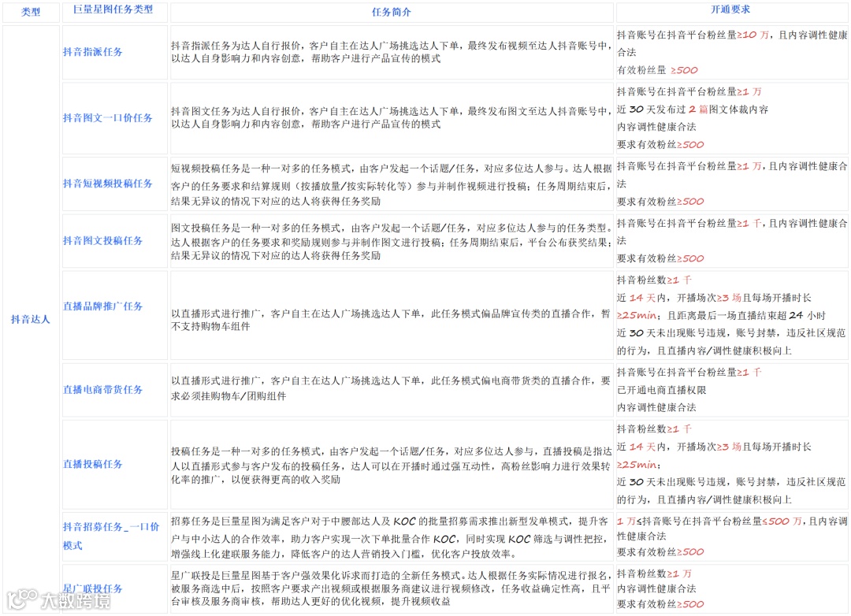Click the ≥10 万 follower requirement text
Screen dimensions: 851x616
point(753,35)
